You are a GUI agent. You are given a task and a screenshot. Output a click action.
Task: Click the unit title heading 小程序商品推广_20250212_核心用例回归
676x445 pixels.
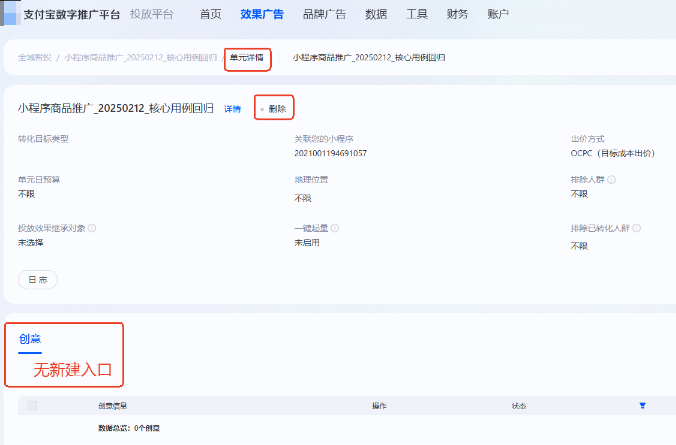coord(116,108)
